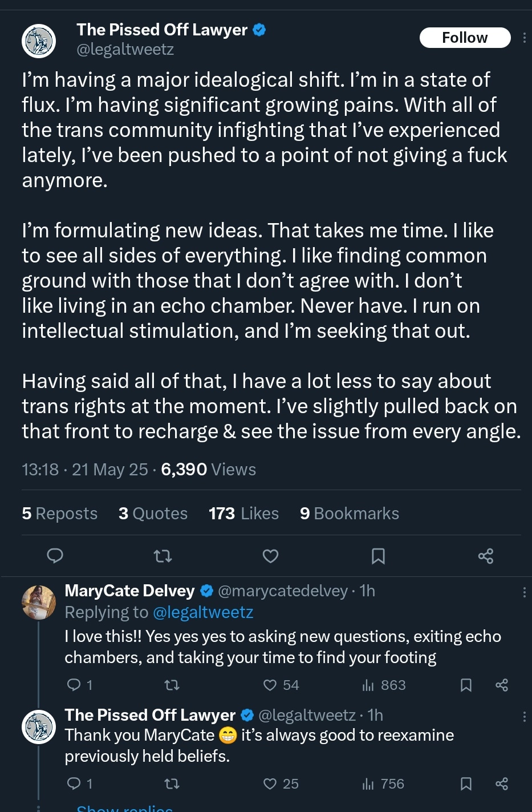Viewport: 532px width, 812px height.
Task: Follow The Pissed Off Lawyer
Action: (x=465, y=38)
